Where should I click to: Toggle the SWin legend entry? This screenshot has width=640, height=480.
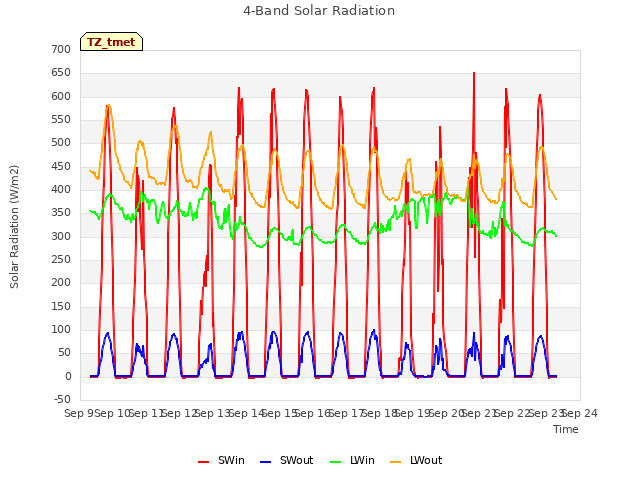pyautogui.click(x=221, y=460)
